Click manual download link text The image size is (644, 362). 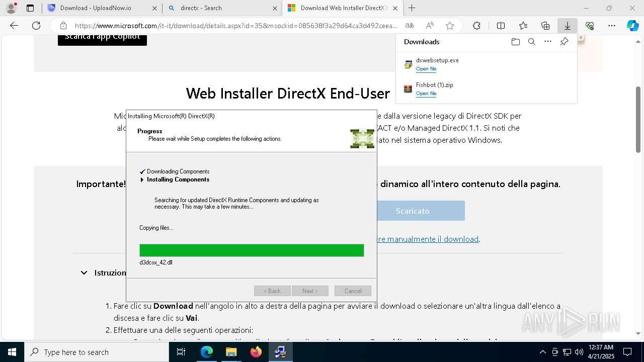point(428,239)
